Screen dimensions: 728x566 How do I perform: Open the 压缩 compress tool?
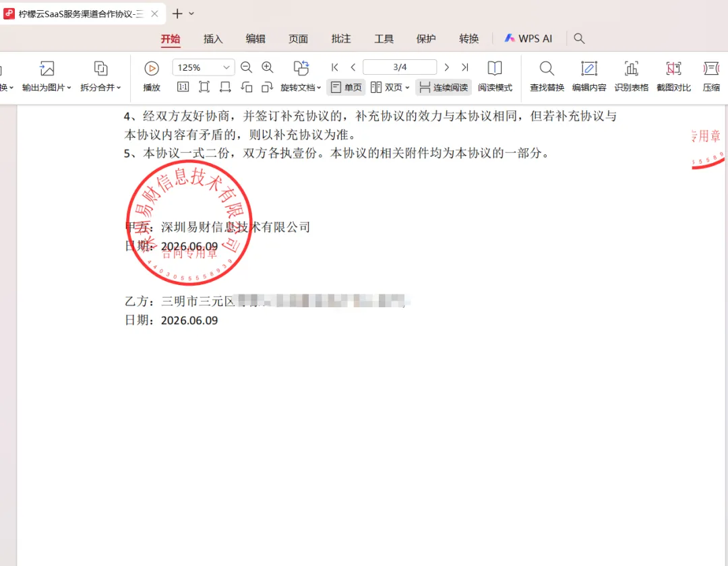(711, 76)
